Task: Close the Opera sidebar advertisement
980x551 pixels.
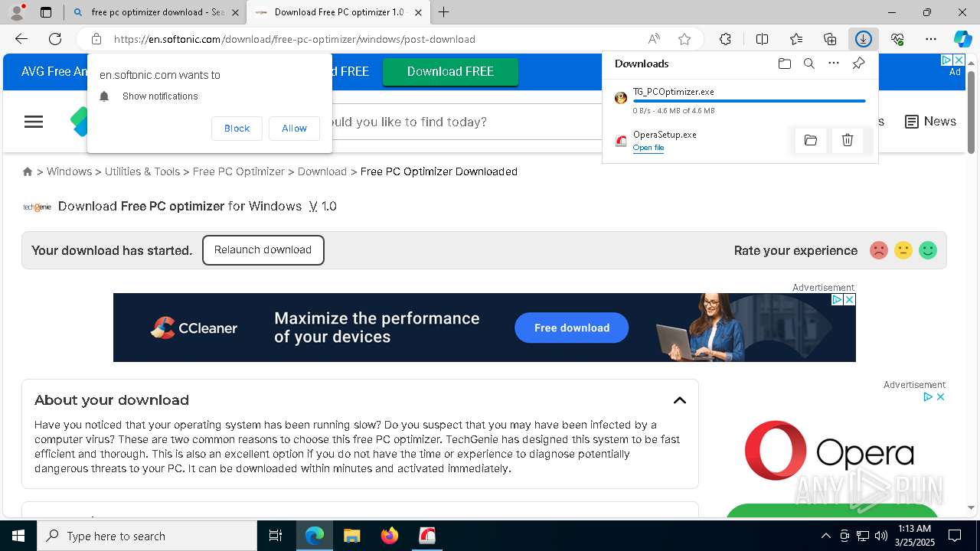Action: coord(940,396)
